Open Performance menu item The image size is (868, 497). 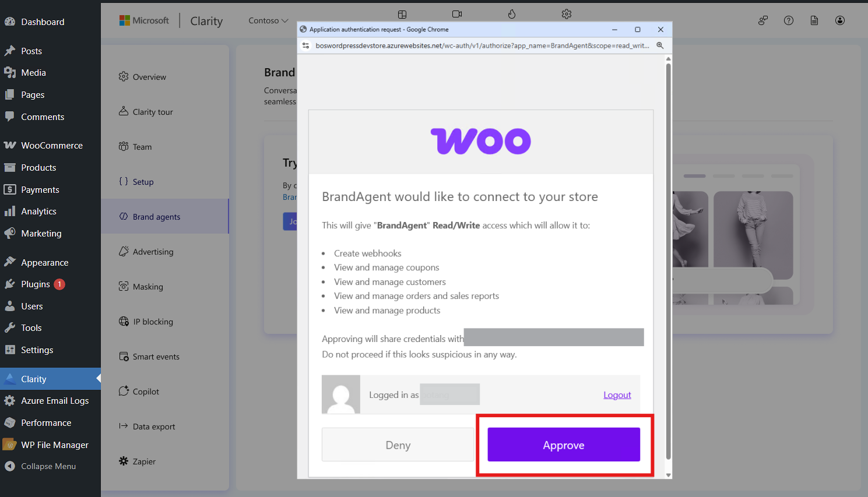click(50, 422)
